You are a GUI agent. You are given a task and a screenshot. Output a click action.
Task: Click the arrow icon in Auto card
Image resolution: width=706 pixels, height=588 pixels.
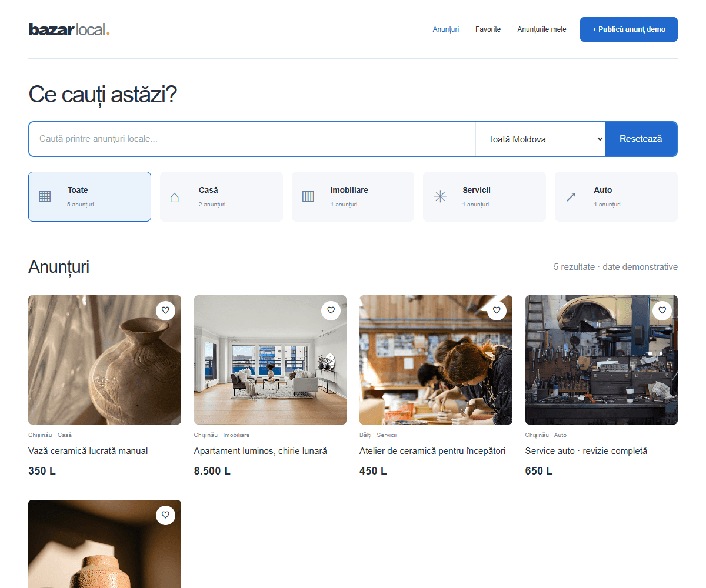[x=571, y=197]
